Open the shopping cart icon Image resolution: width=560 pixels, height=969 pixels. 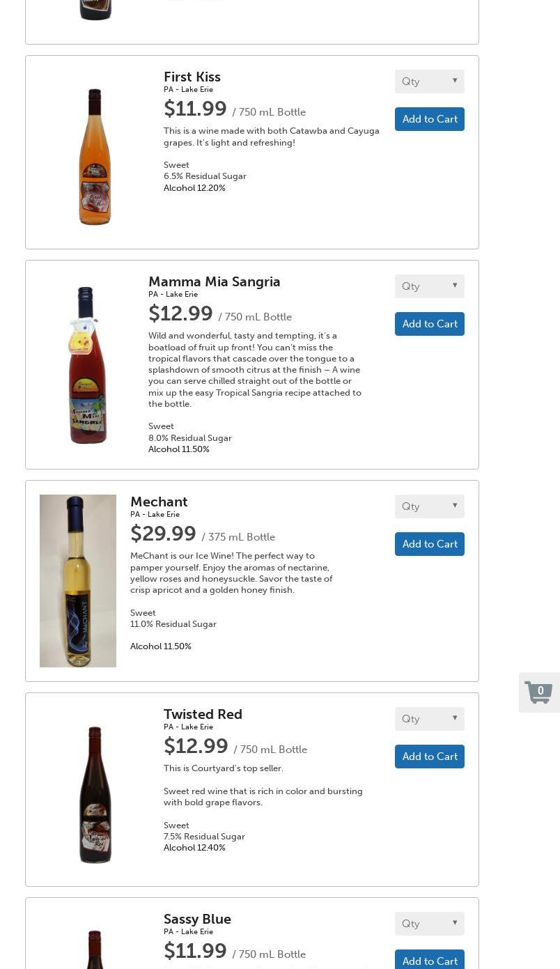[x=539, y=692]
